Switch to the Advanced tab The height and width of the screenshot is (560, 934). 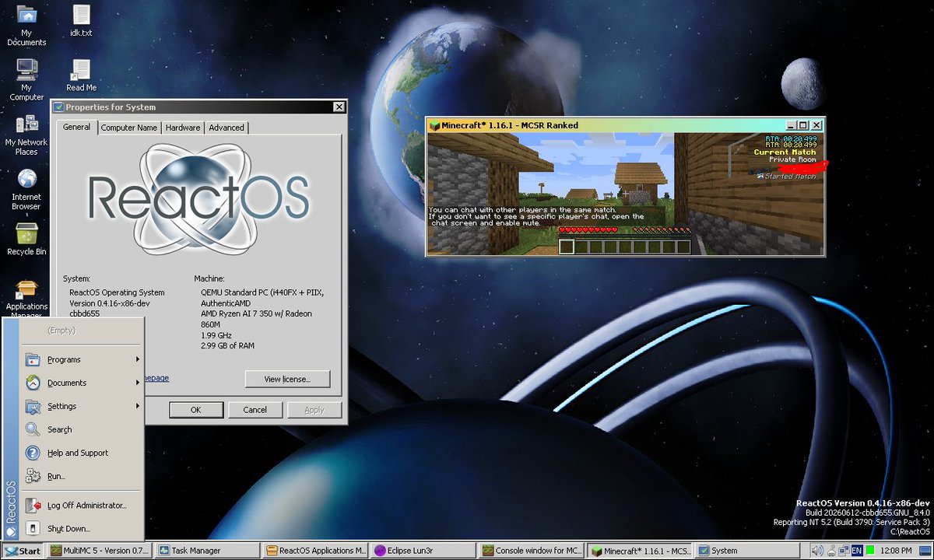click(226, 128)
